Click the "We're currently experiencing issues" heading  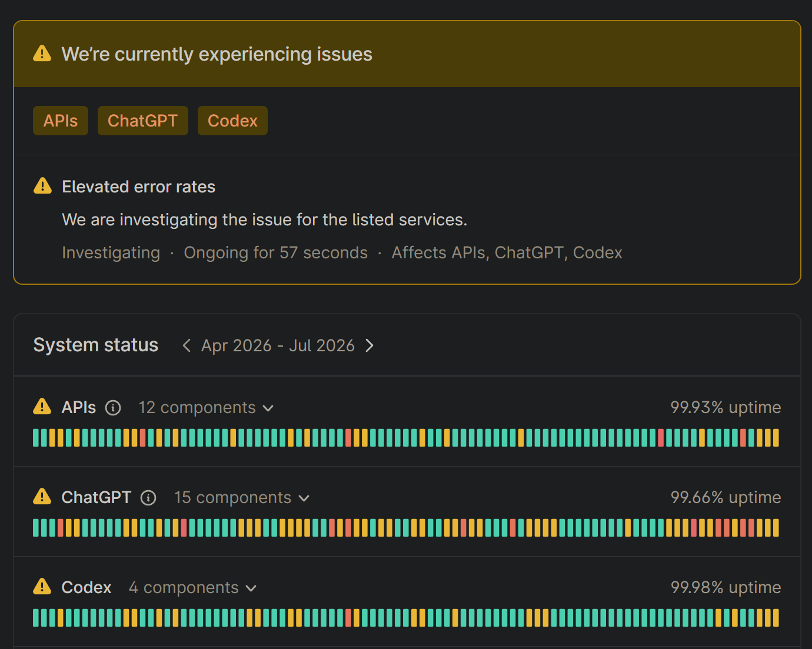click(x=217, y=54)
